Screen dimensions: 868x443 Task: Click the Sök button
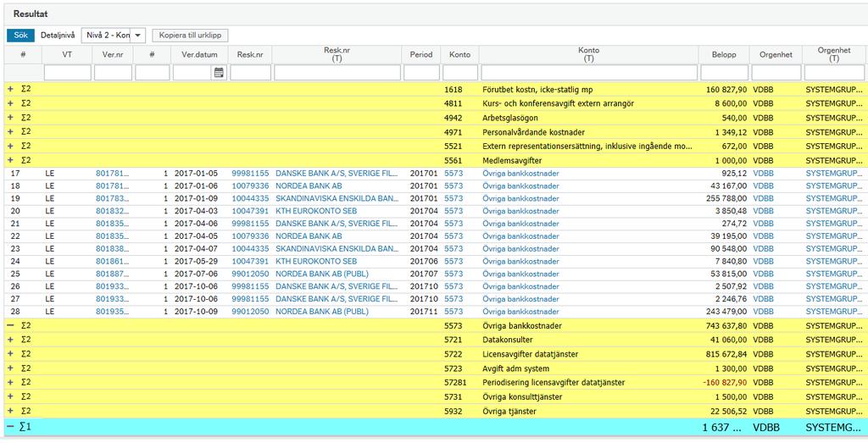click(20, 36)
